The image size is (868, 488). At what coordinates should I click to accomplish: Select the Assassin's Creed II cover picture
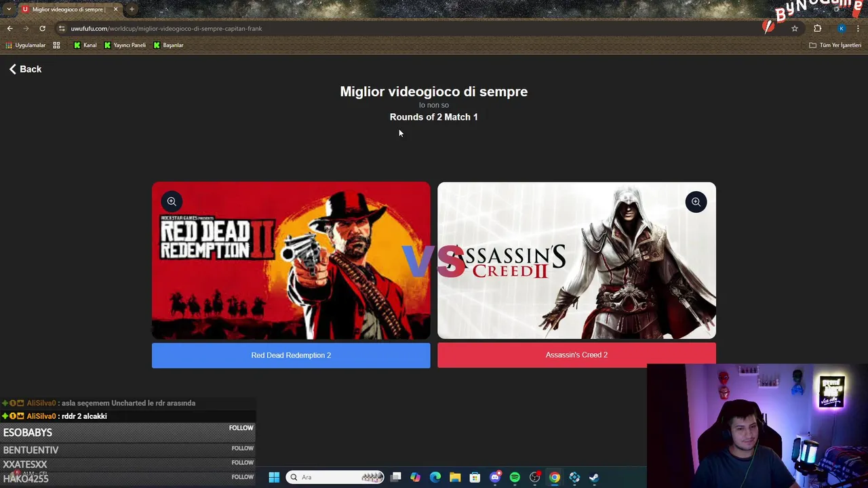pos(576,260)
